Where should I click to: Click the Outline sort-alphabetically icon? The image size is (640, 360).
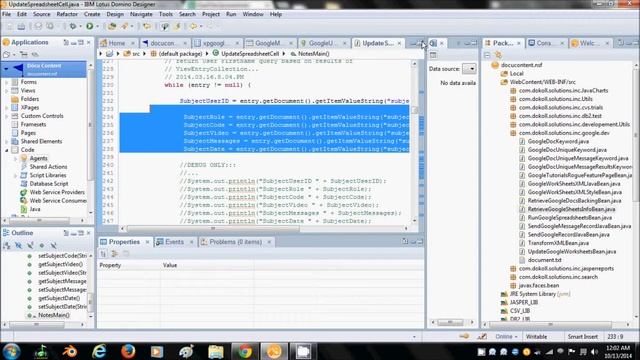pyautogui.click(x=7, y=245)
